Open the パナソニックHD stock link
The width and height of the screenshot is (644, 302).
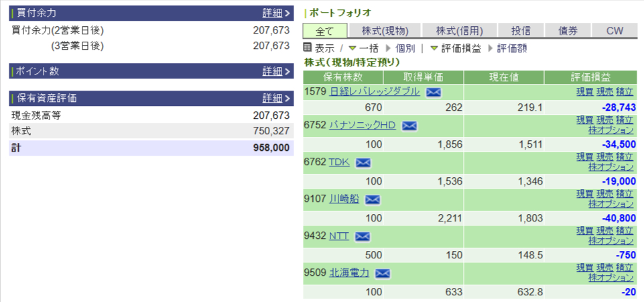363,125
